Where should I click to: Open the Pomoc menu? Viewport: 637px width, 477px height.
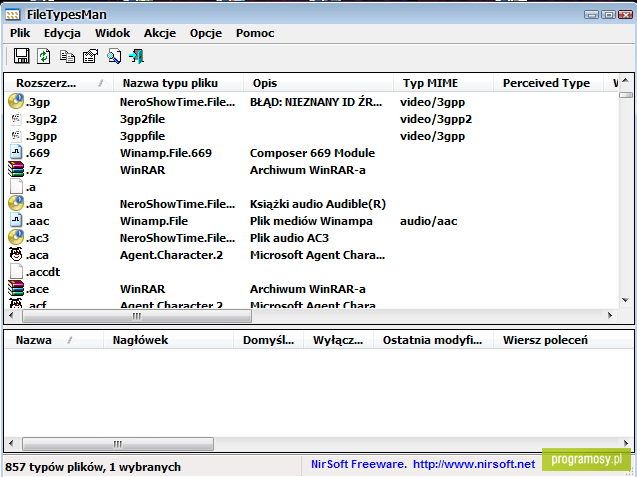click(x=255, y=33)
